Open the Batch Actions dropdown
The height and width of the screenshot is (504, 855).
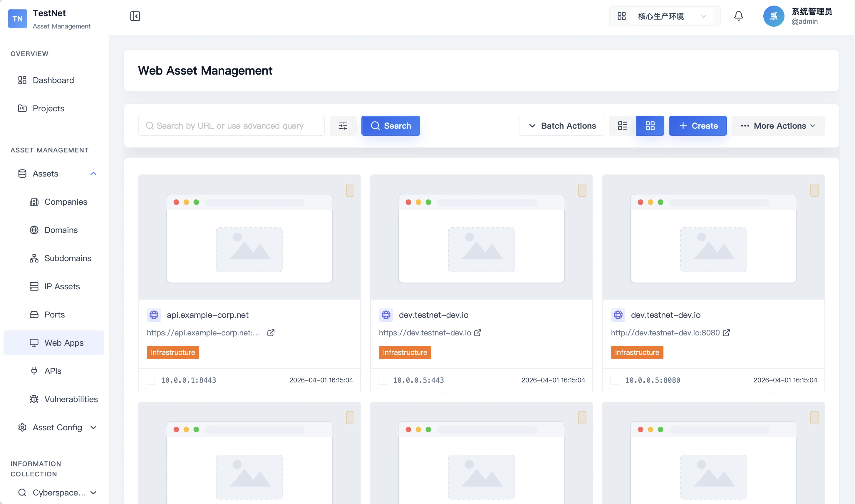pyautogui.click(x=561, y=126)
